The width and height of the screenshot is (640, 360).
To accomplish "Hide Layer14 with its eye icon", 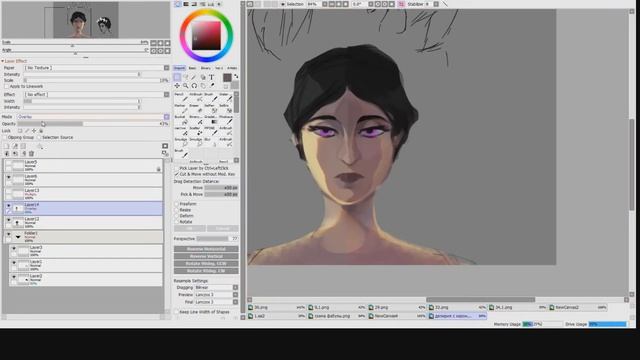I will pyautogui.click(x=9, y=206).
